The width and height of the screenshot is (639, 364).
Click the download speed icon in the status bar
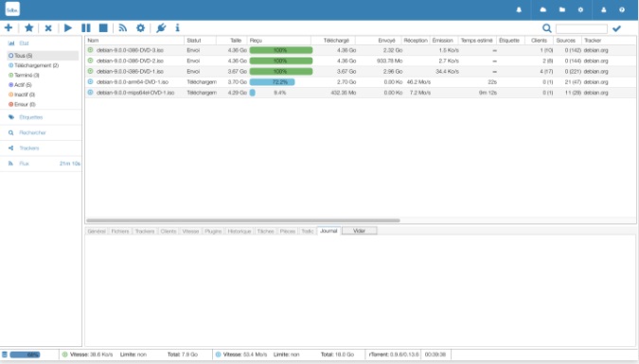[218, 355]
